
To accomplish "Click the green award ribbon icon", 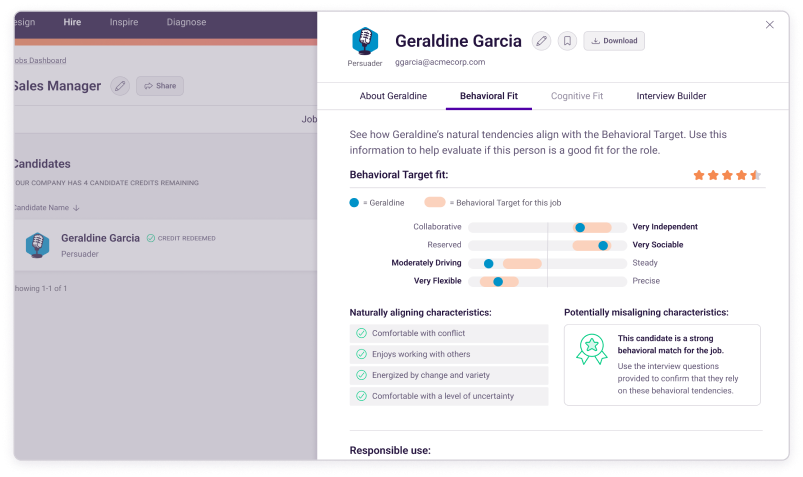I will (591, 349).
